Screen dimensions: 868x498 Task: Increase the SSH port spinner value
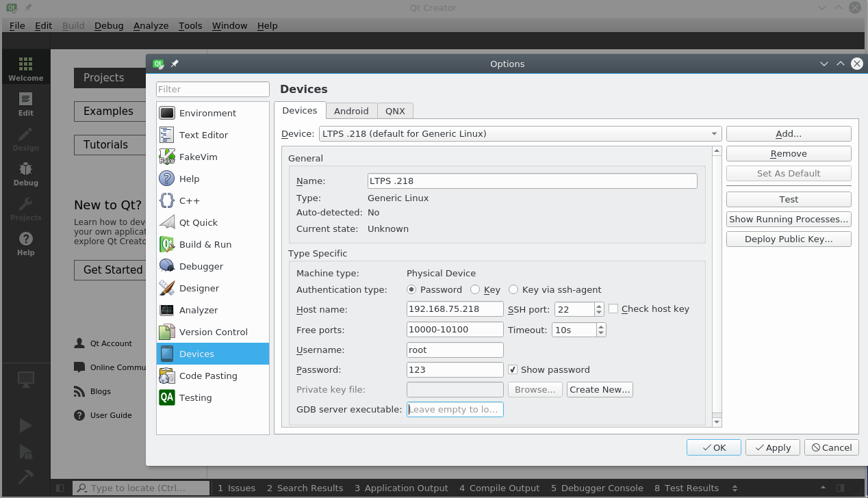[x=599, y=306]
